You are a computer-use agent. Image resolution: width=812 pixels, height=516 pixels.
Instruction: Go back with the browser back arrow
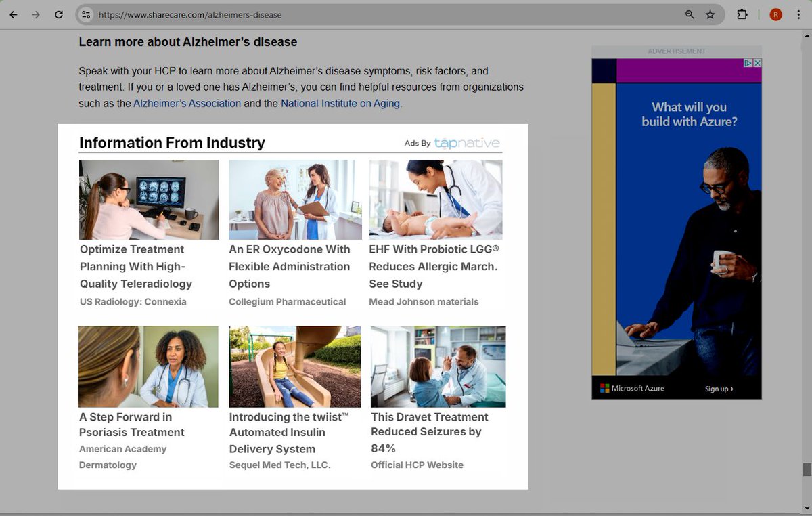coord(14,14)
